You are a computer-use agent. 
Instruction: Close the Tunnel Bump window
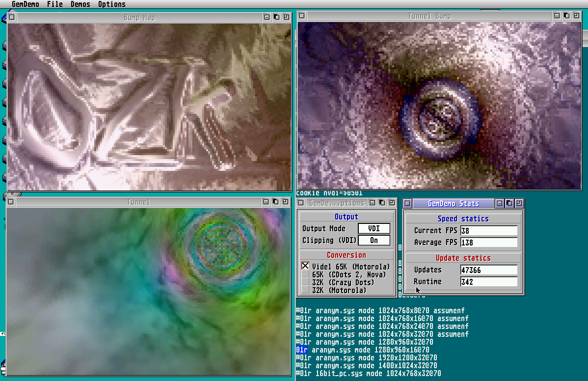click(302, 16)
